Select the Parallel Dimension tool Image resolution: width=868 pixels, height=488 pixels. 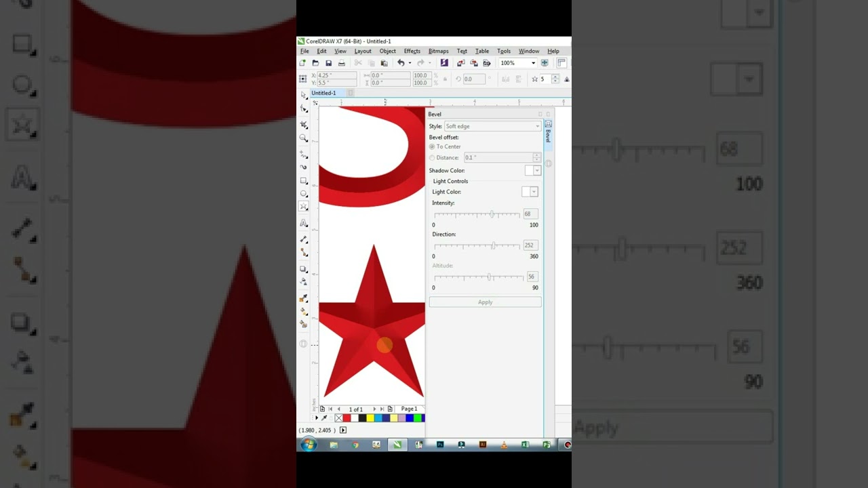click(x=304, y=239)
